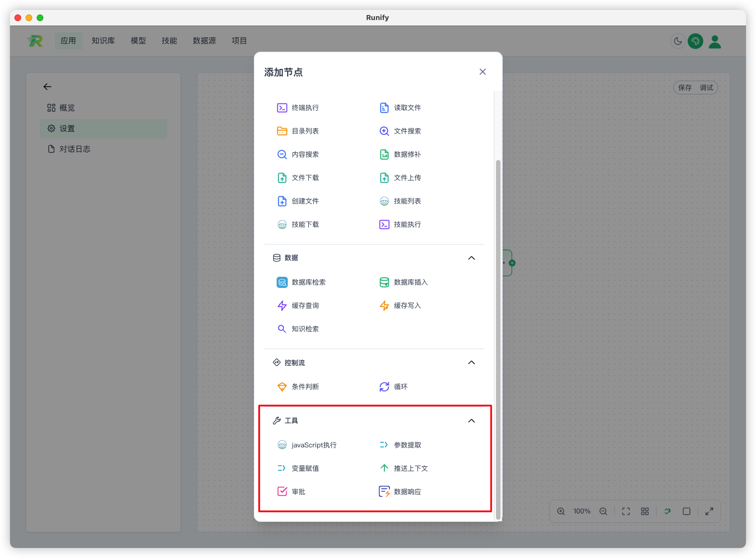The height and width of the screenshot is (558, 756).
Task: Toggle dark mode moon icon
Action: (x=678, y=41)
